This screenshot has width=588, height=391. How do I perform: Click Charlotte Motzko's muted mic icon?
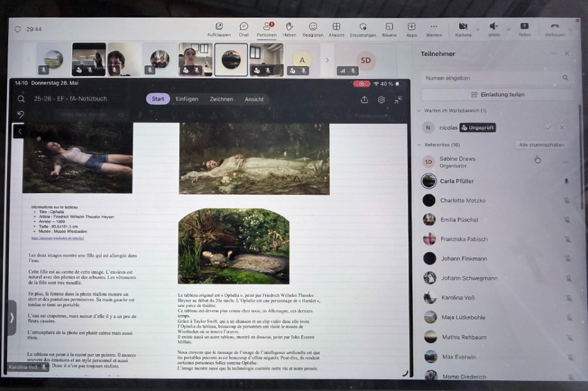(x=567, y=201)
